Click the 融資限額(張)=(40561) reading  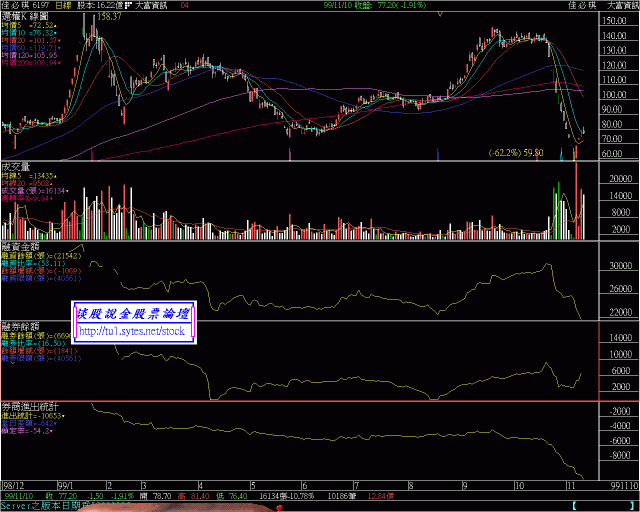41,278
